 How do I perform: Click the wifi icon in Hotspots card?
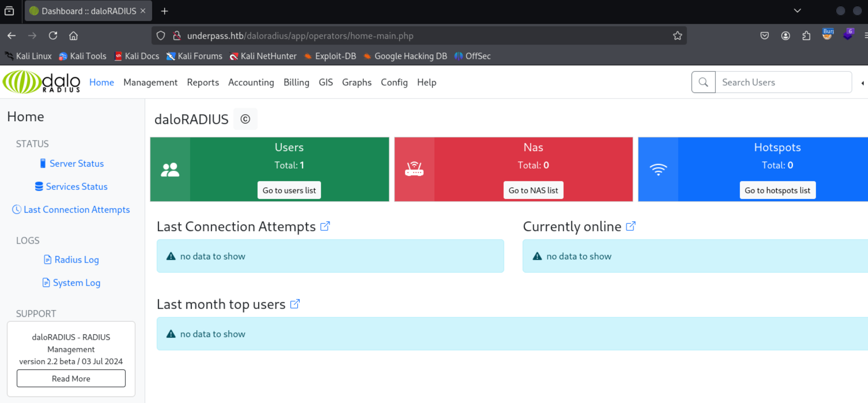[x=658, y=169]
